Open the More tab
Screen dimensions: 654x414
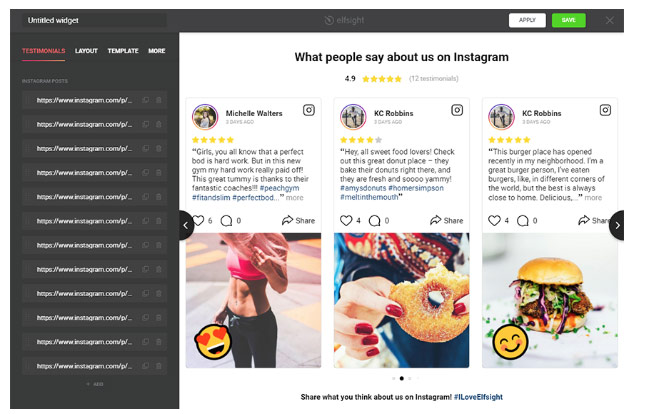157,51
